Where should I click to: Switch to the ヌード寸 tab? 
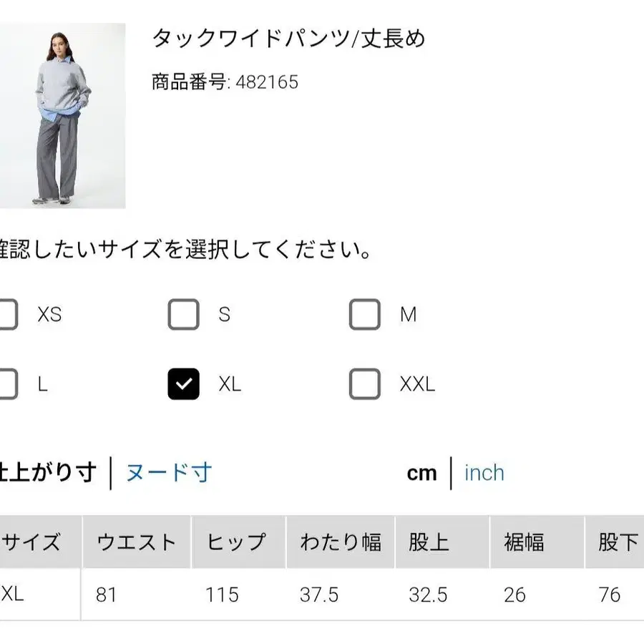point(167,472)
